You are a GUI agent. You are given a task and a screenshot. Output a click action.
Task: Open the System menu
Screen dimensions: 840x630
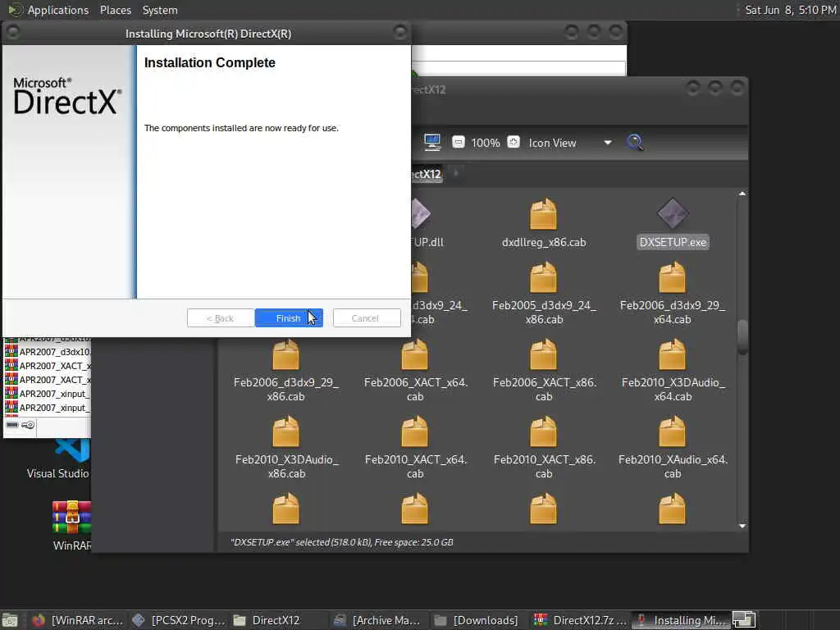[160, 10]
